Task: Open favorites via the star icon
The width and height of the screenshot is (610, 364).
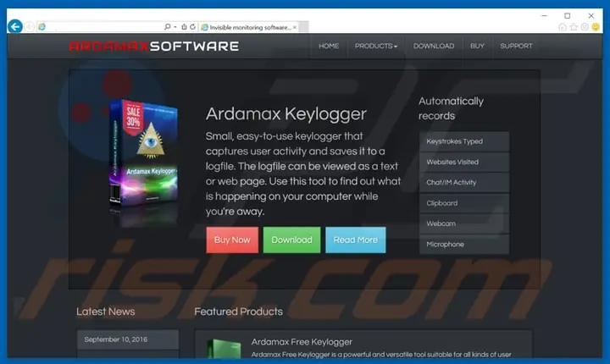Action: coord(574,27)
